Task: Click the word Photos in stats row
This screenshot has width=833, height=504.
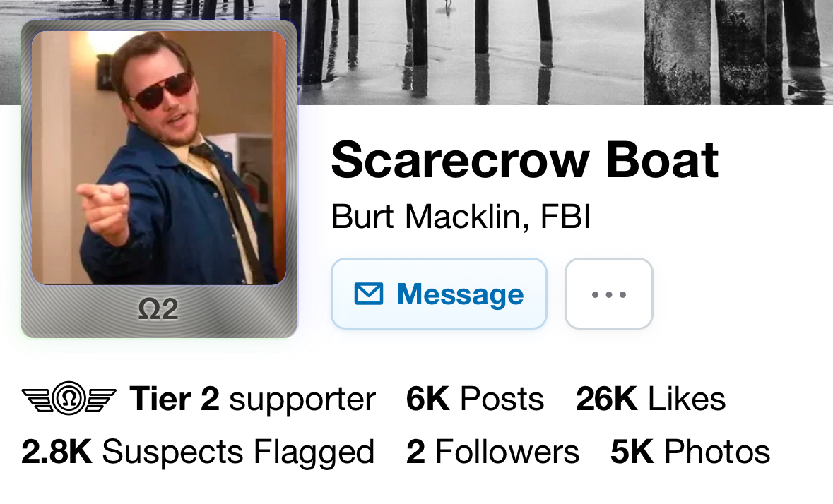Action: click(717, 452)
